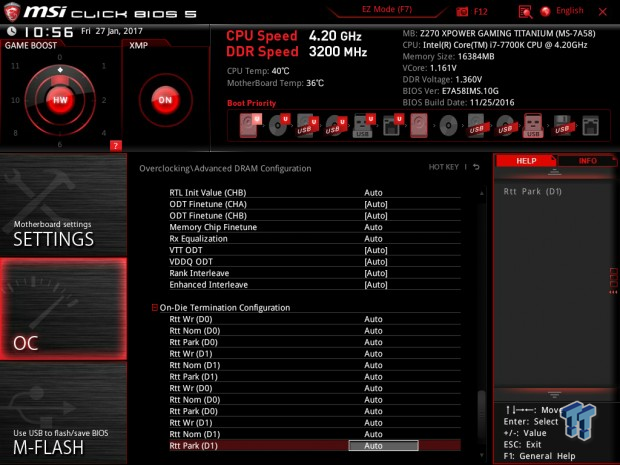Choose the UEFI network boot icon
The image size is (620, 465).
point(392,125)
